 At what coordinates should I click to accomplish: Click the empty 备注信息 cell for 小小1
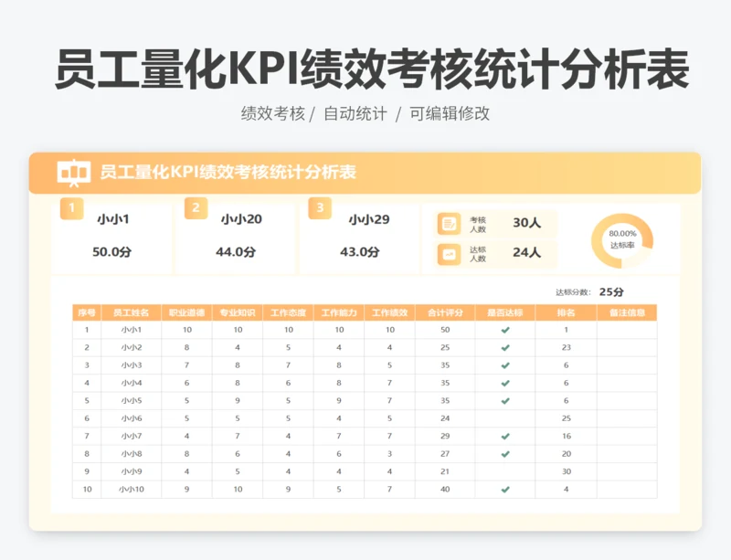click(x=627, y=330)
